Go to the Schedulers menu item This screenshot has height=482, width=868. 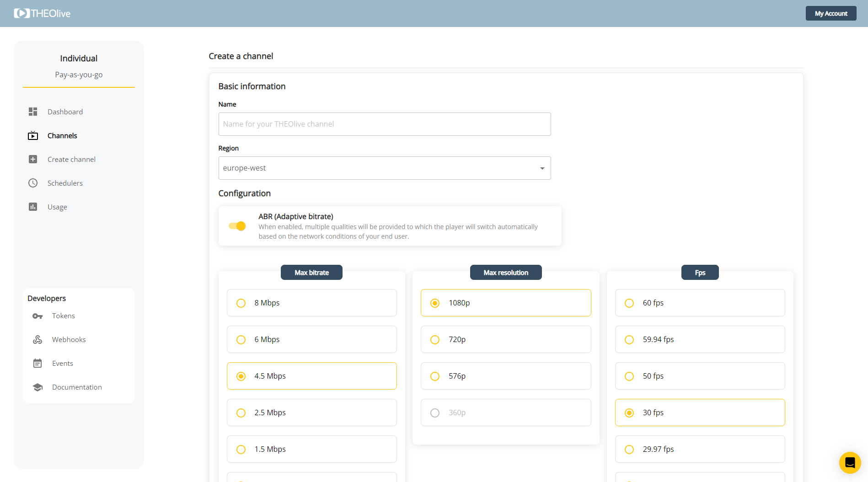coord(65,183)
